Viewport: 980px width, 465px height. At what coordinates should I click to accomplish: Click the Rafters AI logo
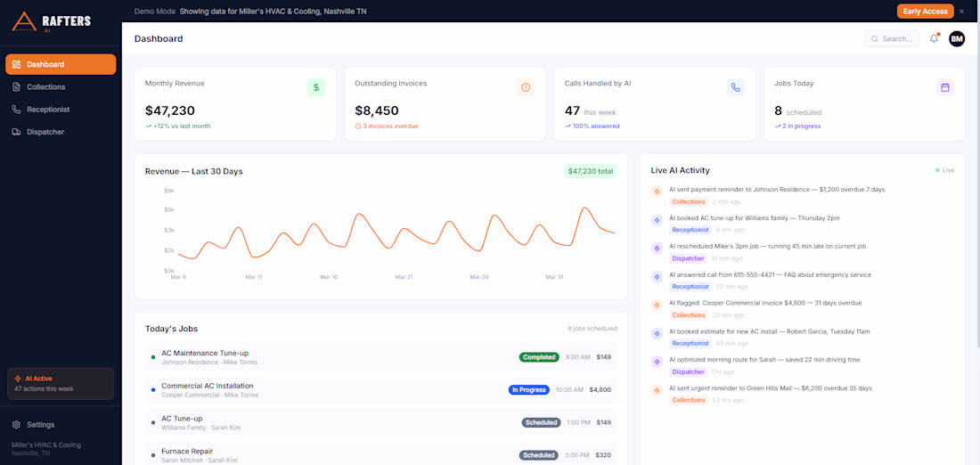coord(52,22)
